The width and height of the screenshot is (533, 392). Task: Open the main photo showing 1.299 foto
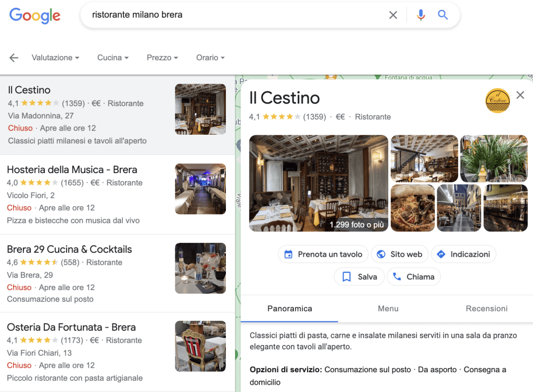[x=319, y=183]
